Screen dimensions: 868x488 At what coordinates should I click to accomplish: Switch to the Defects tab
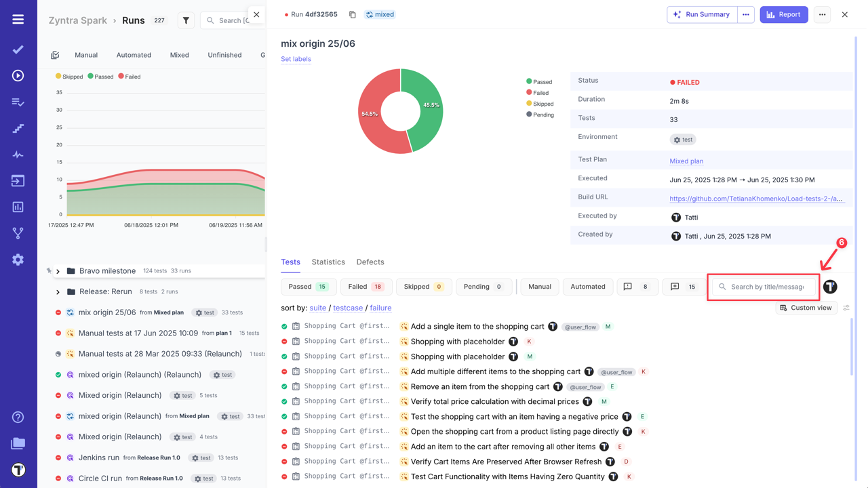point(370,262)
